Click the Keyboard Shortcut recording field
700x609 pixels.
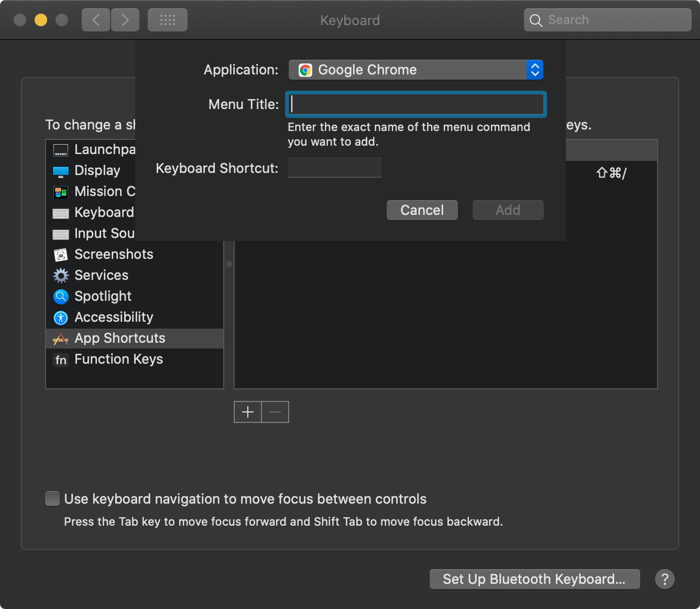(x=334, y=168)
